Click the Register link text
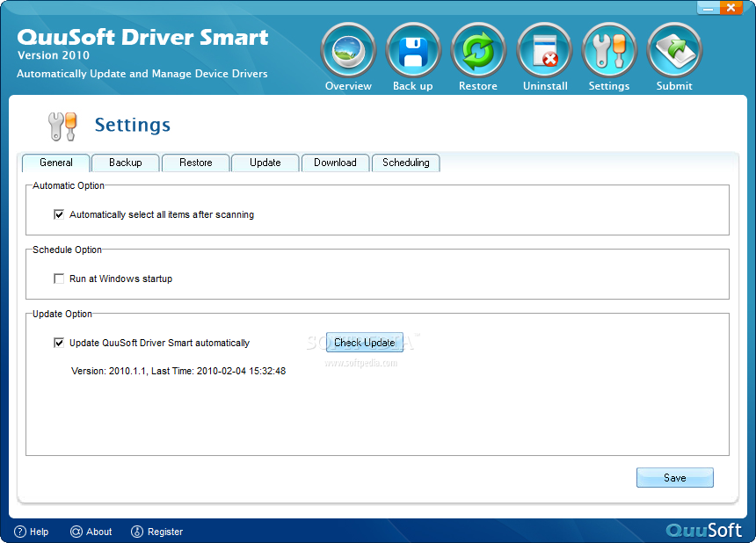The image size is (756, 543). click(x=165, y=532)
